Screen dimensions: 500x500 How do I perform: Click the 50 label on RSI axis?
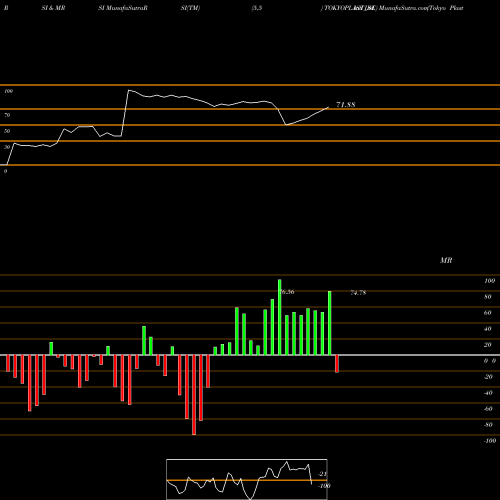(x=7, y=131)
